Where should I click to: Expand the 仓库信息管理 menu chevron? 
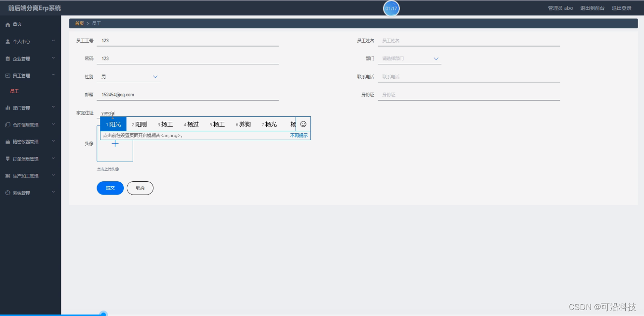point(53,124)
